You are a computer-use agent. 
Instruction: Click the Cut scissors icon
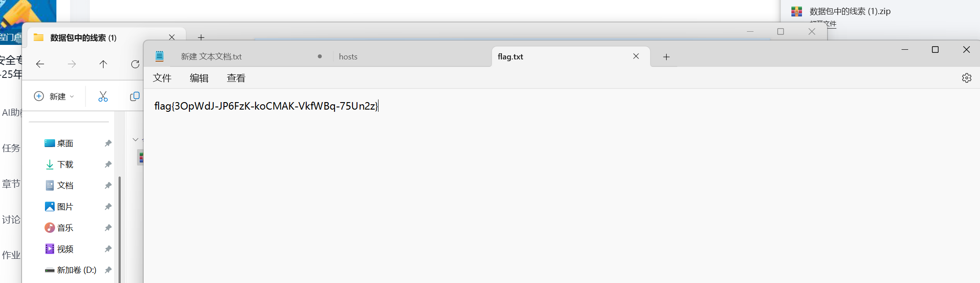[103, 96]
